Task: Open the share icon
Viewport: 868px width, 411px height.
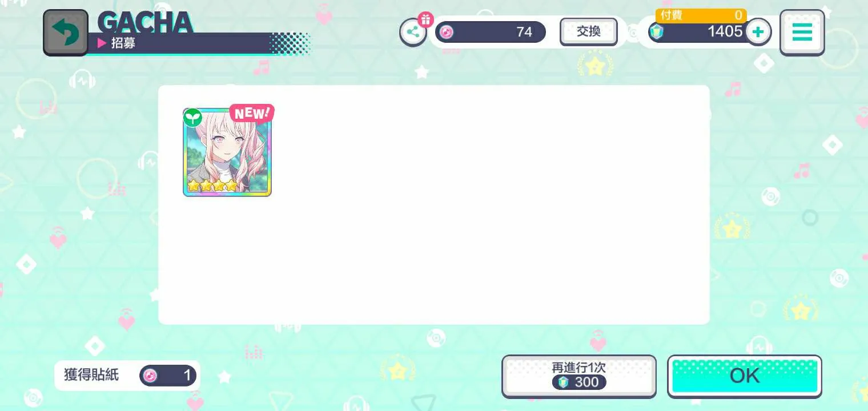Action: (413, 33)
